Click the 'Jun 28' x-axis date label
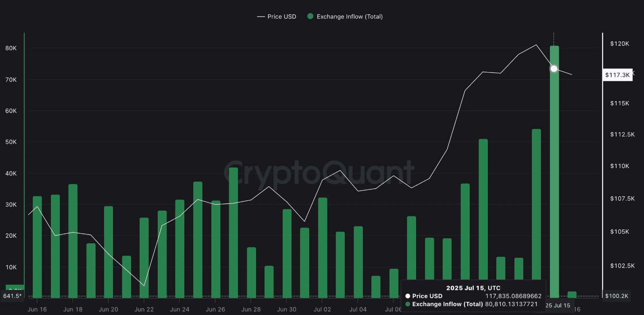The height and width of the screenshot is (315, 644). [251, 309]
